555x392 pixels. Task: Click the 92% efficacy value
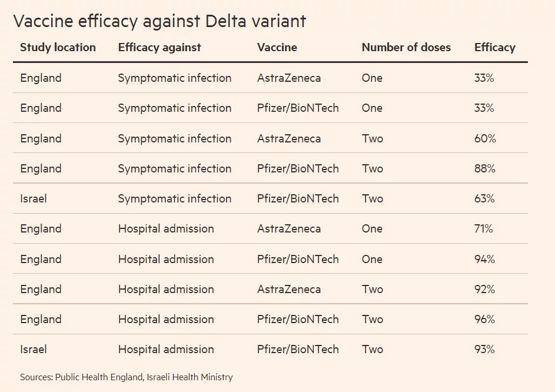point(485,289)
